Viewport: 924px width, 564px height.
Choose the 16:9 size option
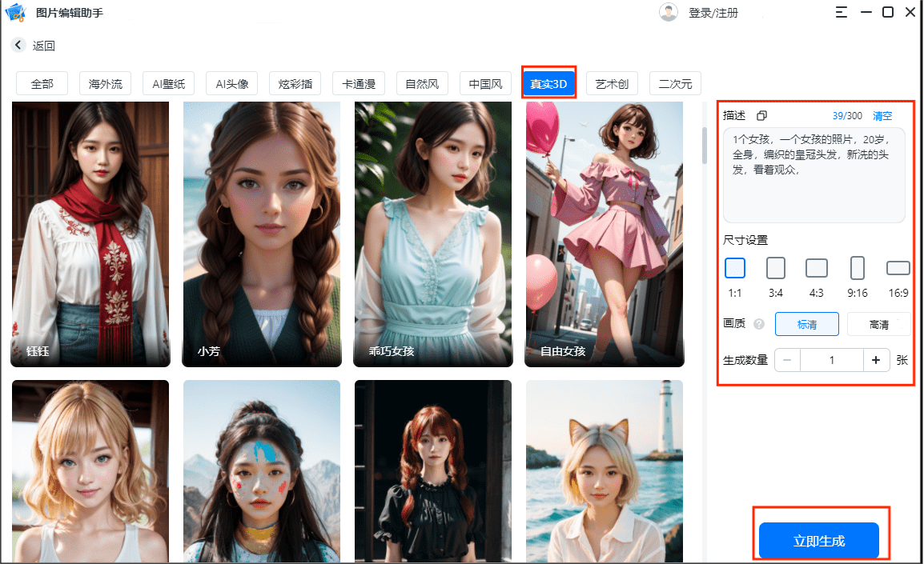898,268
